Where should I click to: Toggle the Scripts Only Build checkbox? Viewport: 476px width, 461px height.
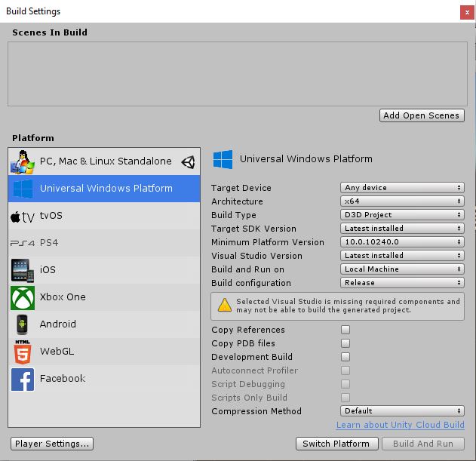(345, 397)
